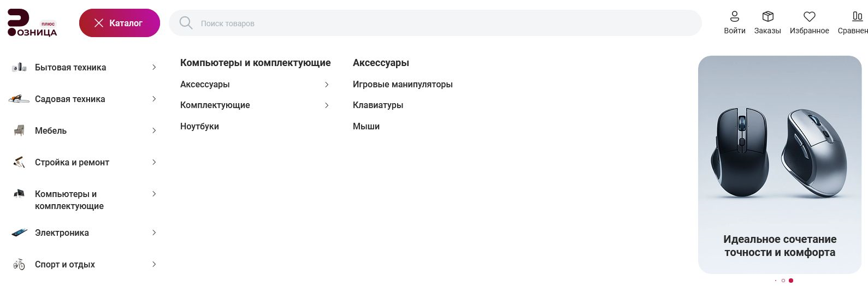Open the Комплектующие subcategory
The height and width of the screenshot is (286, 868).
pos(215,105)
